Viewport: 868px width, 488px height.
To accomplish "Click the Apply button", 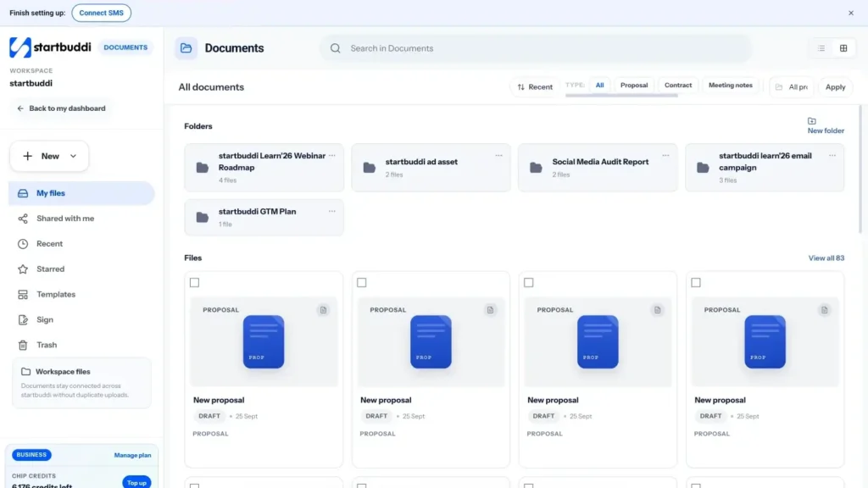I will point(835,87).
